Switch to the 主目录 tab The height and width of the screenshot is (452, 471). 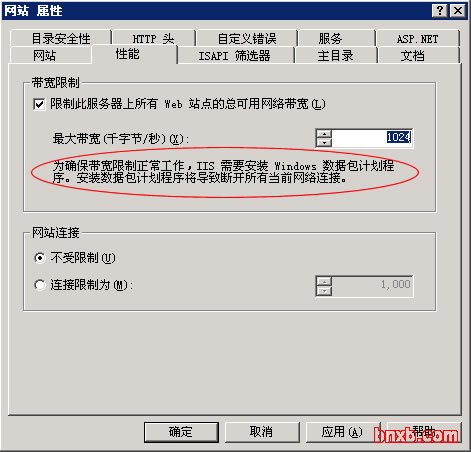(x=336, y=55)
